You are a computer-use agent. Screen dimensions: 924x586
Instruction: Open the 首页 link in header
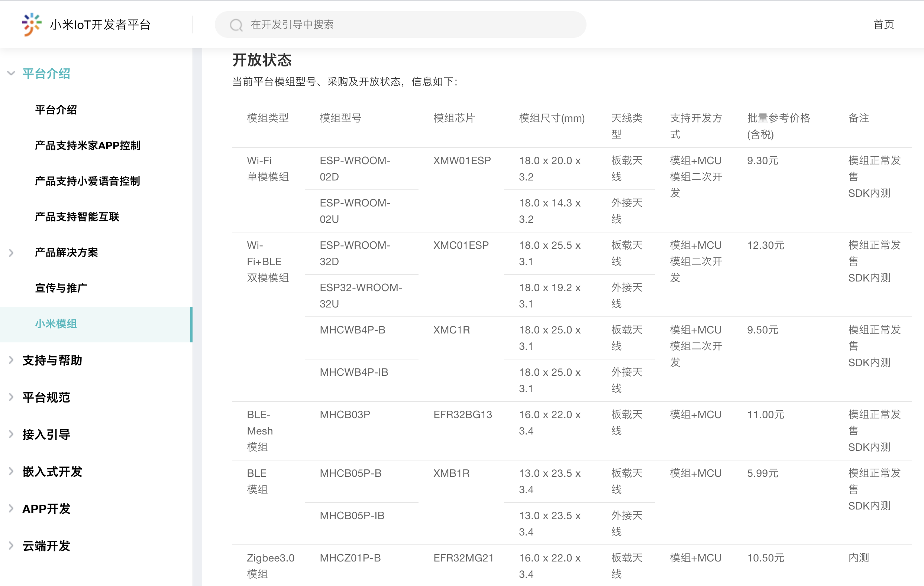click(883, 25)
